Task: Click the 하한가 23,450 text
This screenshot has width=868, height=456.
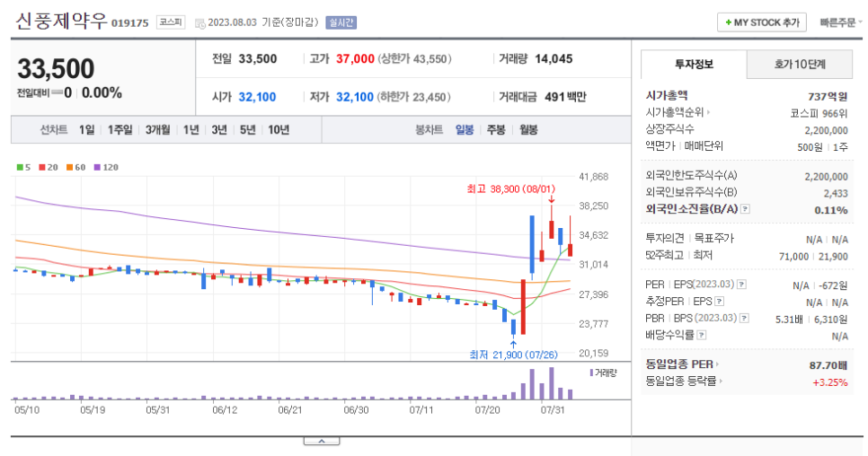Action: [x=414, y=97]
